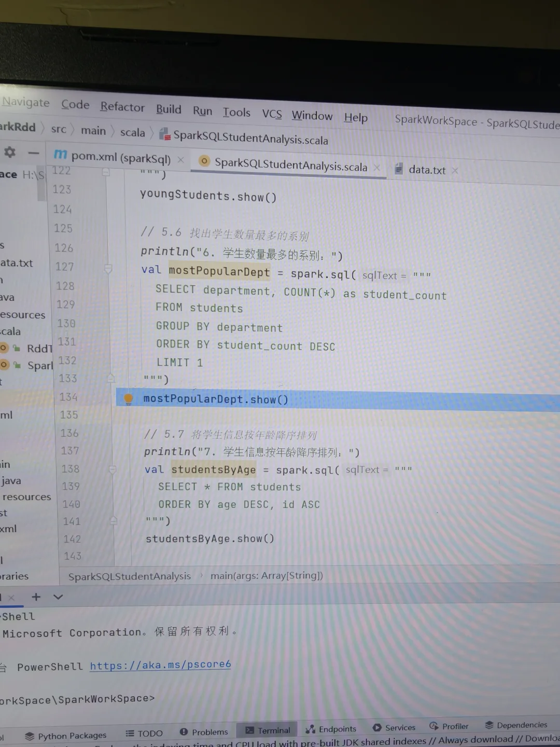Click the scala breadcrumb folder

click(133, 133)
